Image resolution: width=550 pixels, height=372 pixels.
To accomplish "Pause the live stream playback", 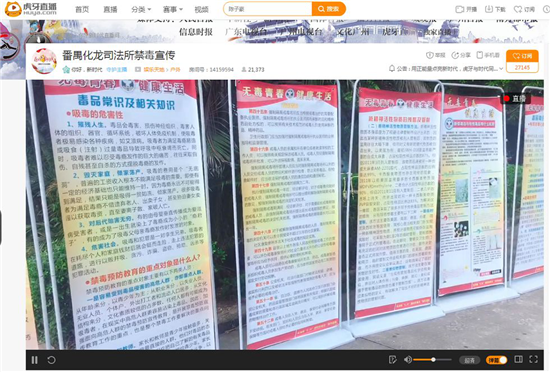I will tap(35, 360).
